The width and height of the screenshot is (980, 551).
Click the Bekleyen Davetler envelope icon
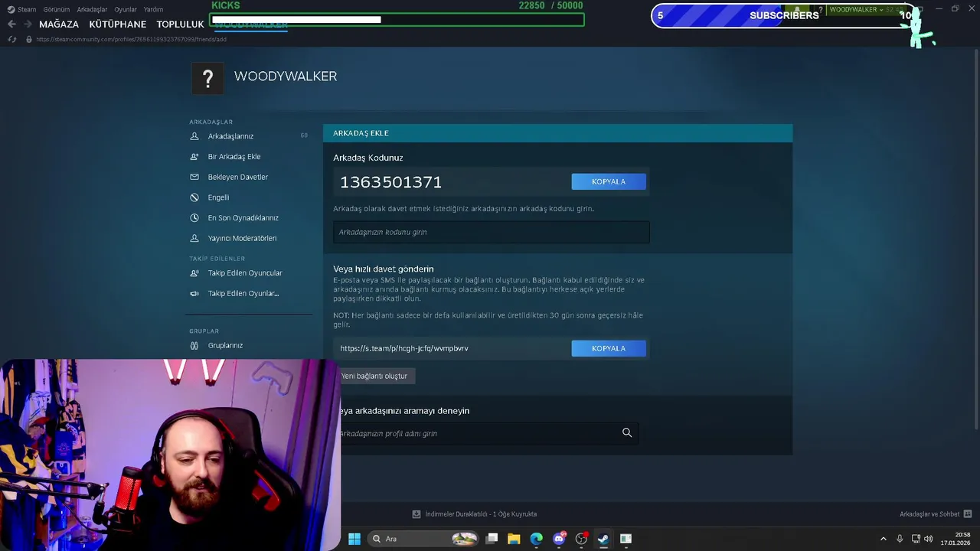tap(194, 177)
